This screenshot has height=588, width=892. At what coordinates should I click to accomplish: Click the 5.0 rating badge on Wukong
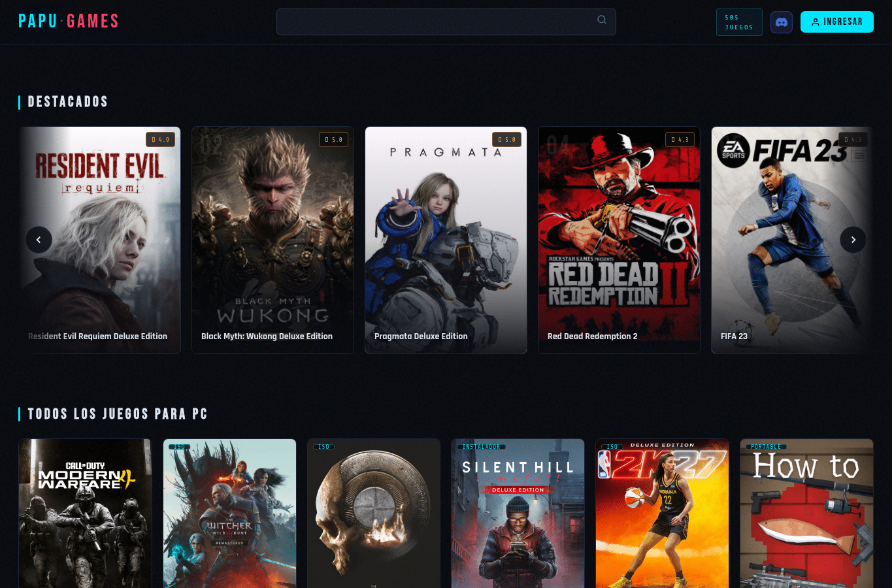pos(333,140)
